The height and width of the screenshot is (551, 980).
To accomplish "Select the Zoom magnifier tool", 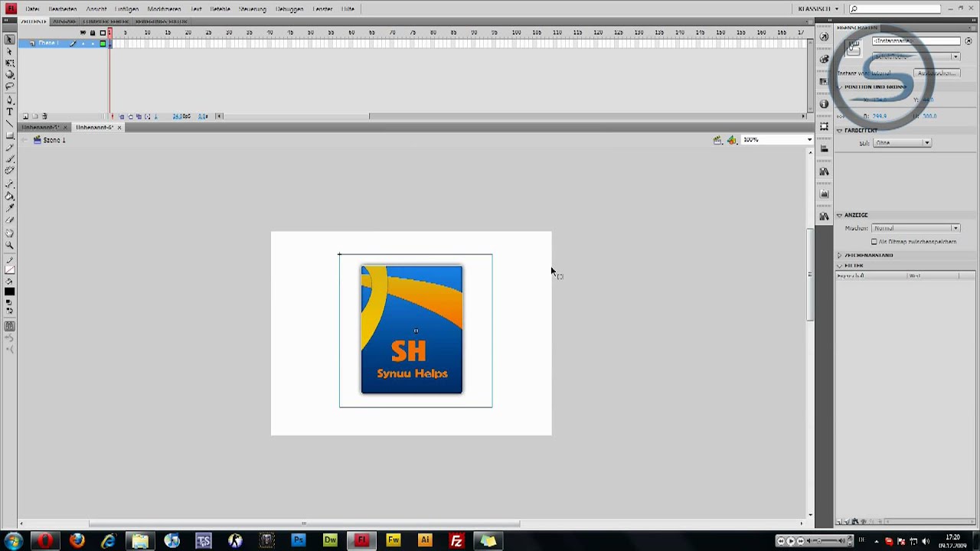I will [10, 245].
